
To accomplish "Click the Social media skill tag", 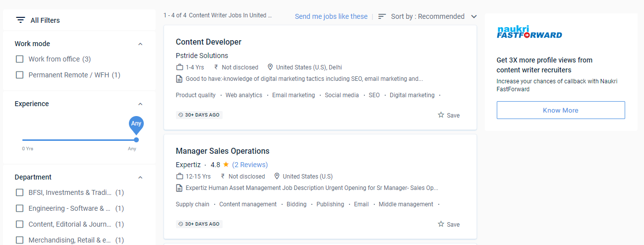I will [342, 95].
